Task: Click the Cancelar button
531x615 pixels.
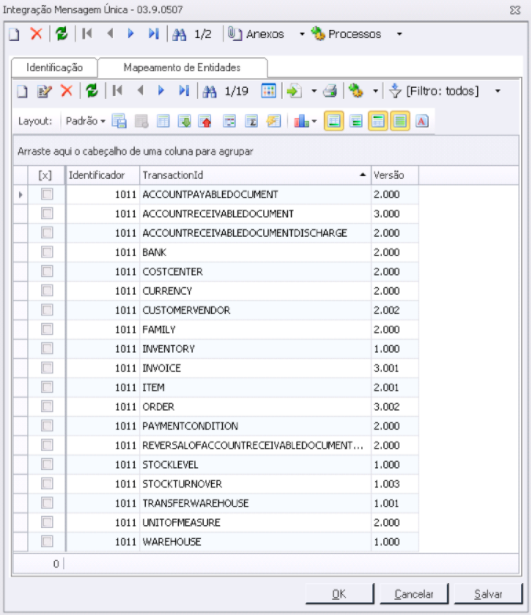Action: click(414, 594)
